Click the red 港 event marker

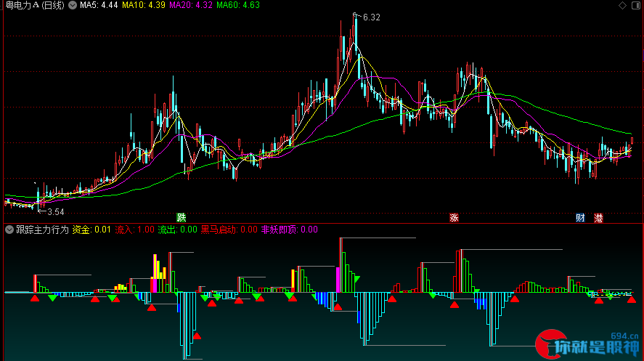598,218
